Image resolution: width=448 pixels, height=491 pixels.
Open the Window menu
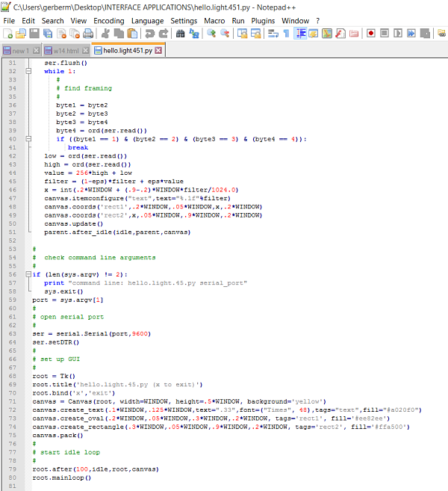(296, 21)
